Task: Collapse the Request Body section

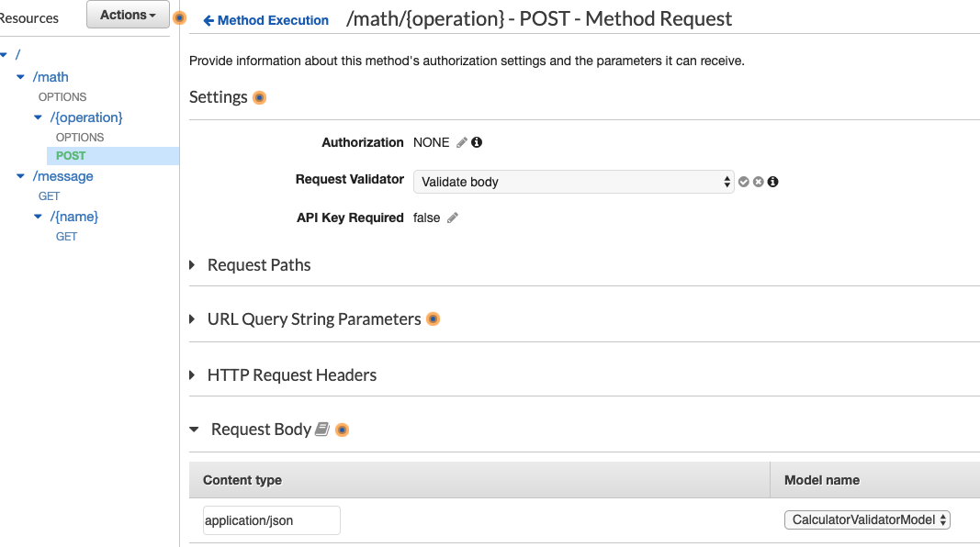Action: [x=194, y=429]
